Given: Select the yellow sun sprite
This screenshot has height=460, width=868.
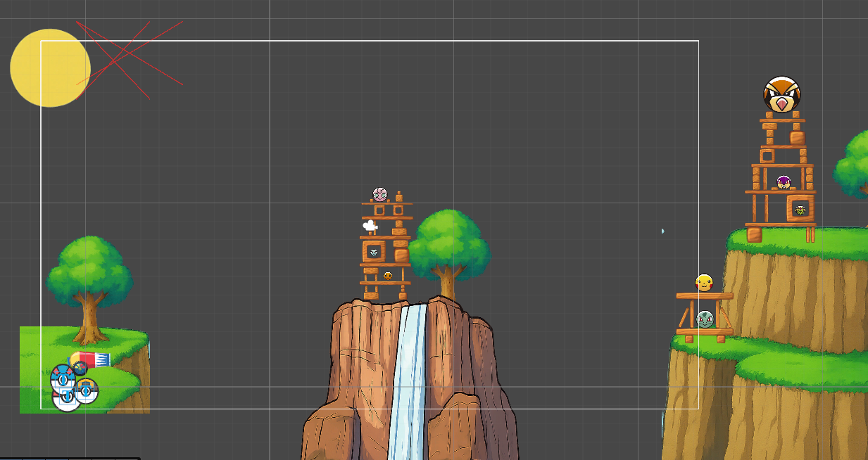Looking at the screenshot, I should 50,68.
